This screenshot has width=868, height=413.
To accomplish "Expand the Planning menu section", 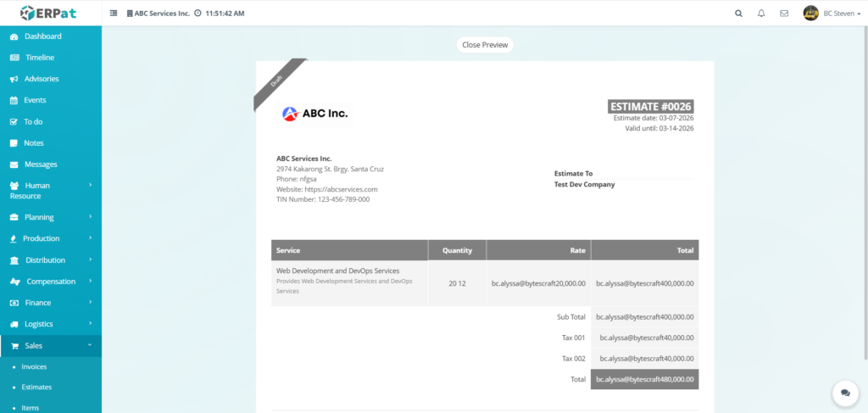I will click(51, 217).
